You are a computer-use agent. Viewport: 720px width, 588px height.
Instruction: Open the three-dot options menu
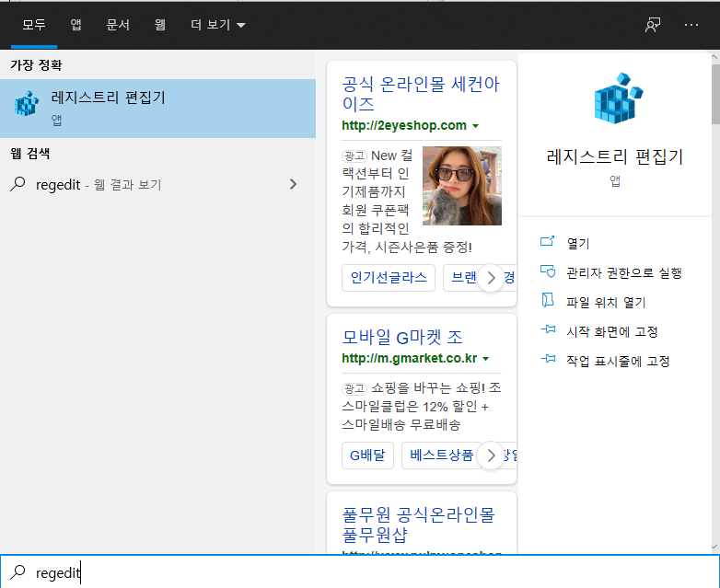tap(691, 25)
